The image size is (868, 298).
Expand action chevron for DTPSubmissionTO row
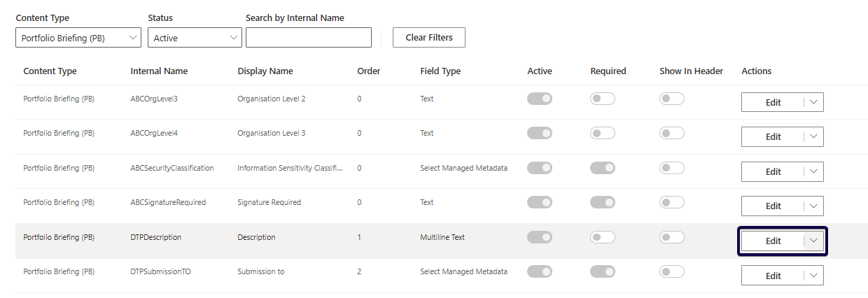point(813,276)
